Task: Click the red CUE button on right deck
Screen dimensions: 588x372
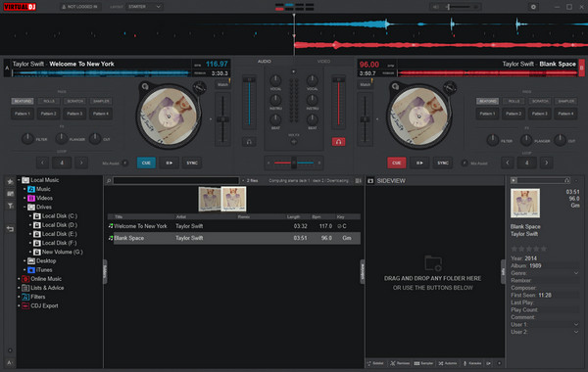Action: coord(396,163)
